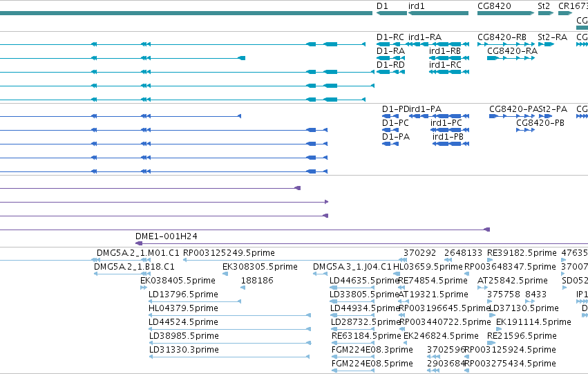
Task: Select the EK038405.5prime EST
Action: tap(144, 288)
